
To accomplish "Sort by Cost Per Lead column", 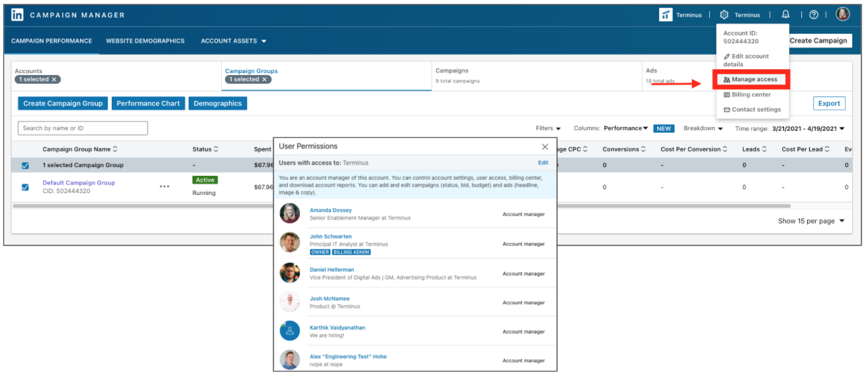I will tap(806, 149).
